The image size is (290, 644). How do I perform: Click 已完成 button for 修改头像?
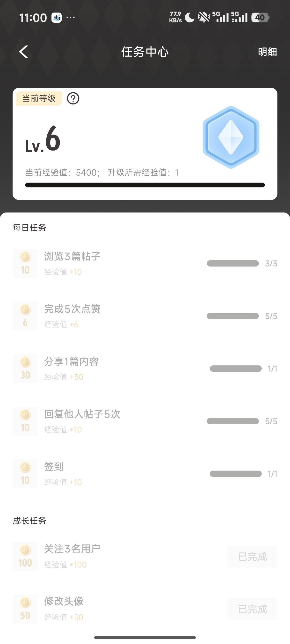pos(252,609)
